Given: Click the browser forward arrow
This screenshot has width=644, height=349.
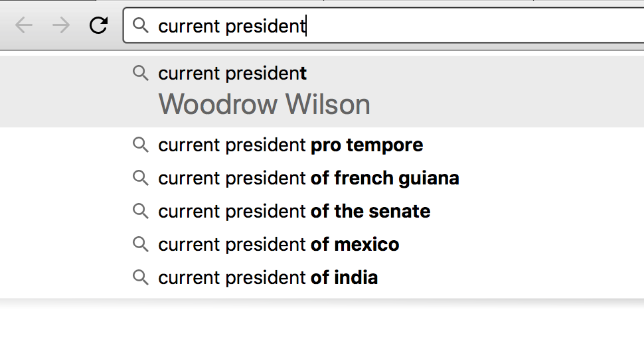Looking at the screenshot, I should click(61, 25).
